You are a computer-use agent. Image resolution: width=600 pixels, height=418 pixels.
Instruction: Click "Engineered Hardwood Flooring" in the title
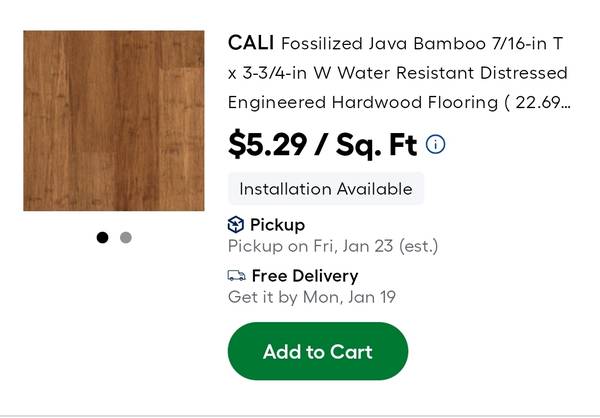pos(362,102)
